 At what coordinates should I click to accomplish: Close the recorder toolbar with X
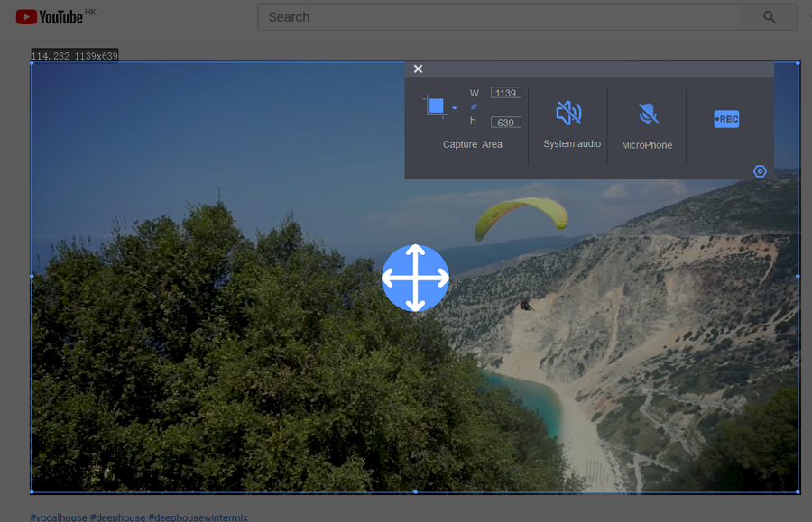(x=418, y=69)
